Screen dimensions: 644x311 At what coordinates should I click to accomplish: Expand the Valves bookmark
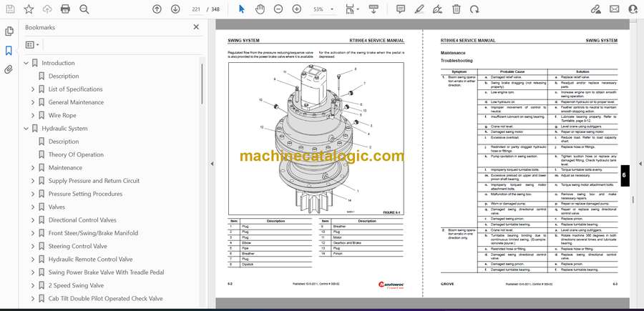pos(33,207)
